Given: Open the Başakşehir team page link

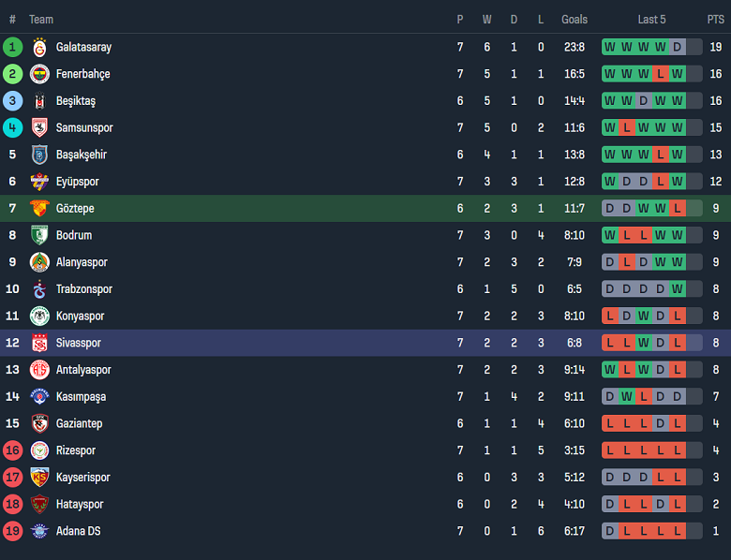Looking at the screenshot, I should click(82, 155).
